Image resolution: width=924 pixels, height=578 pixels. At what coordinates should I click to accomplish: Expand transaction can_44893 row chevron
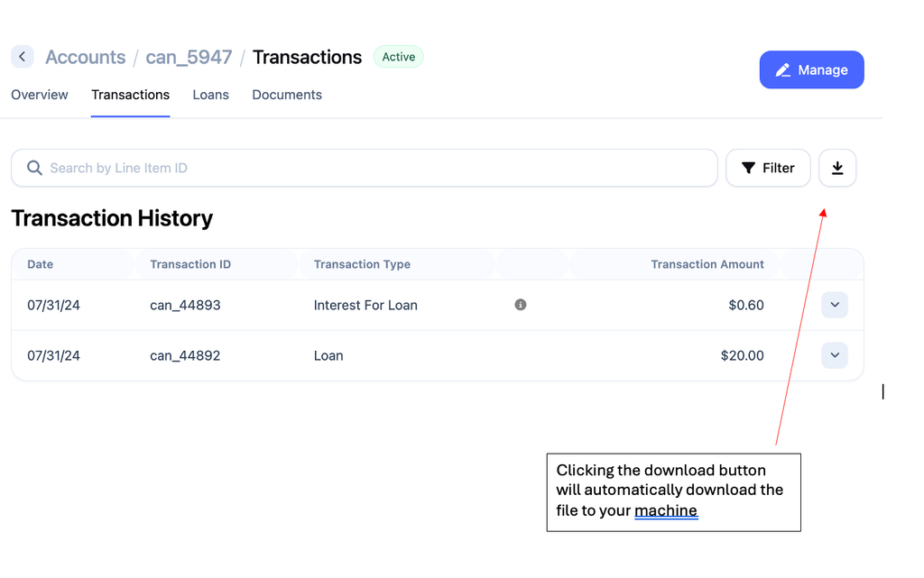point(835,305)
